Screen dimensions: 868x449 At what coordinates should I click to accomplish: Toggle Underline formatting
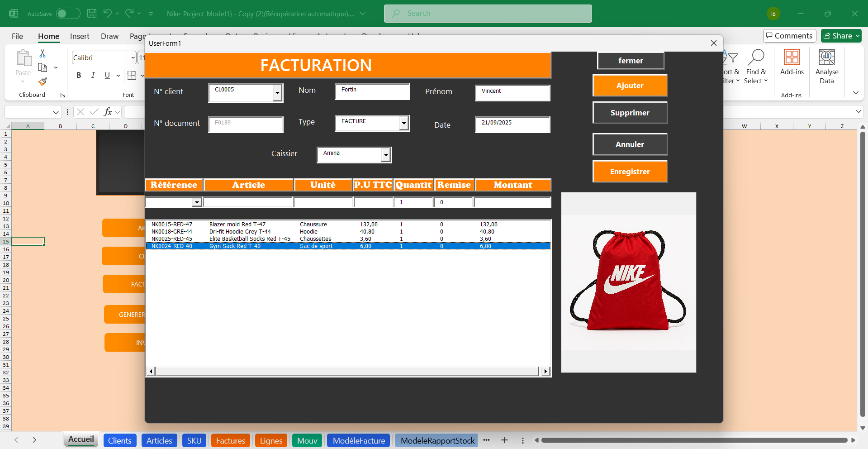click(107, 75)
